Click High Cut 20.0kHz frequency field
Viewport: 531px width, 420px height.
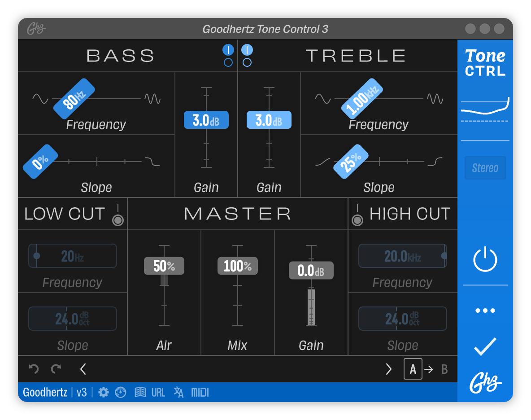[x=403, y=256]
